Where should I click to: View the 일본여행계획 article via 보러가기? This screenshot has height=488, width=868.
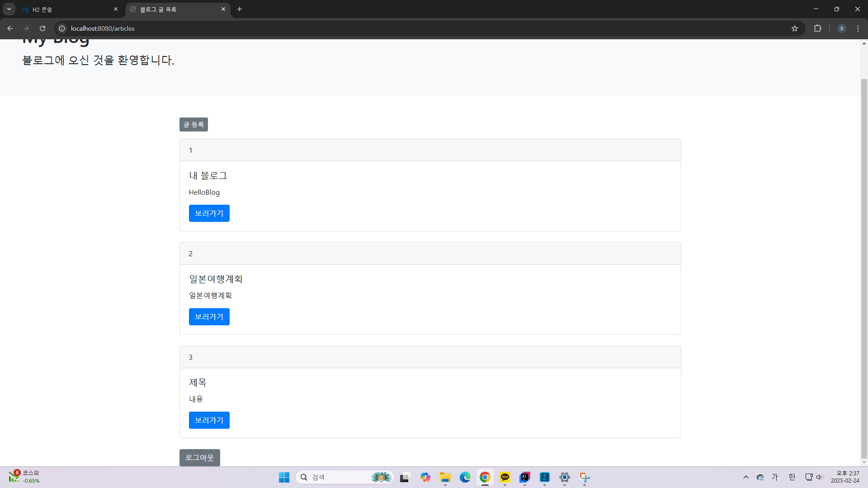[209, 317]
